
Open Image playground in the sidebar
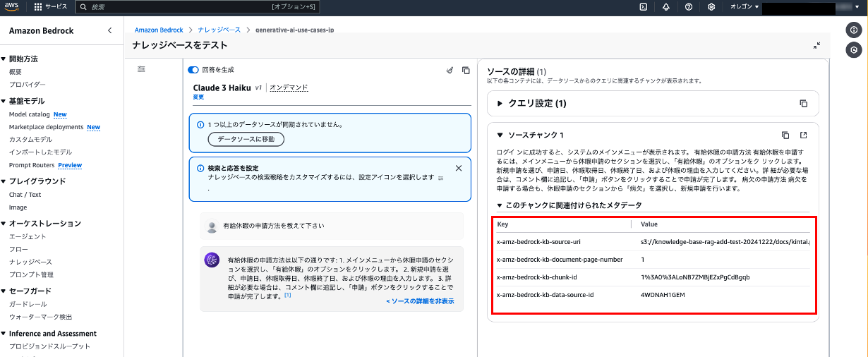point(18,207)
